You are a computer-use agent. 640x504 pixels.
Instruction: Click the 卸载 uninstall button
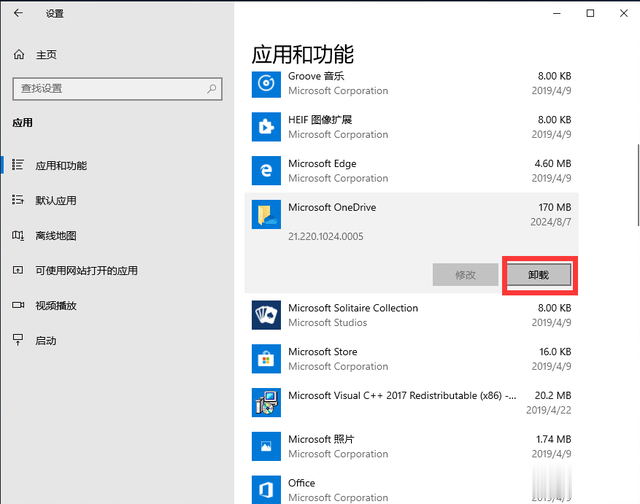click(x=539, y=275)
